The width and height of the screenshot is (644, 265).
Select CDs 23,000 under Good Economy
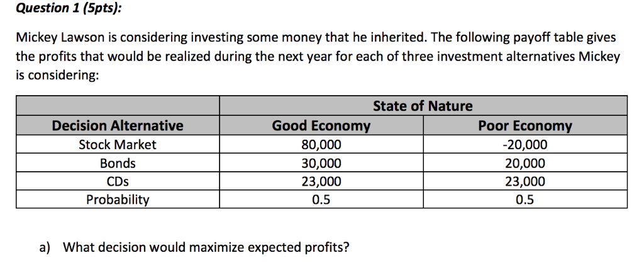click(x=321, y=181)
